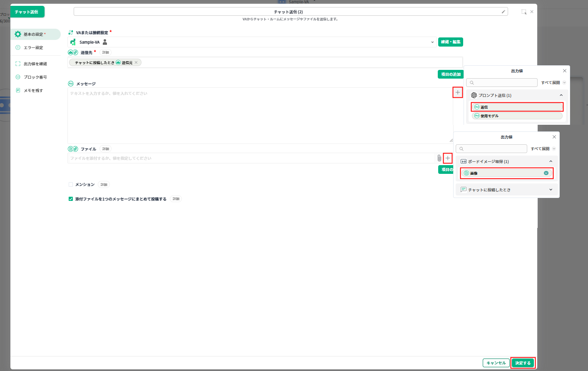This screenshot has height=371, width=588.
Task: Remove the チャットに投稿したとき 送信元 tag
Action: point(136,63)
